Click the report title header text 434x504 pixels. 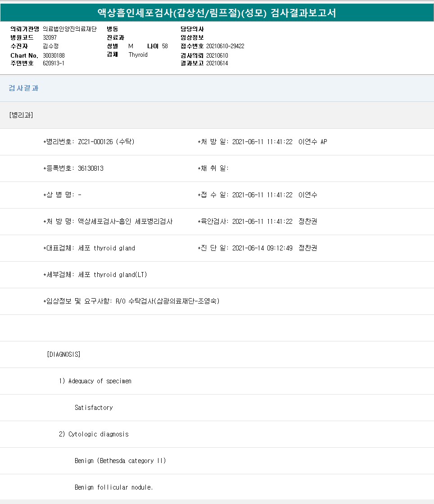(x=217, y=13)
